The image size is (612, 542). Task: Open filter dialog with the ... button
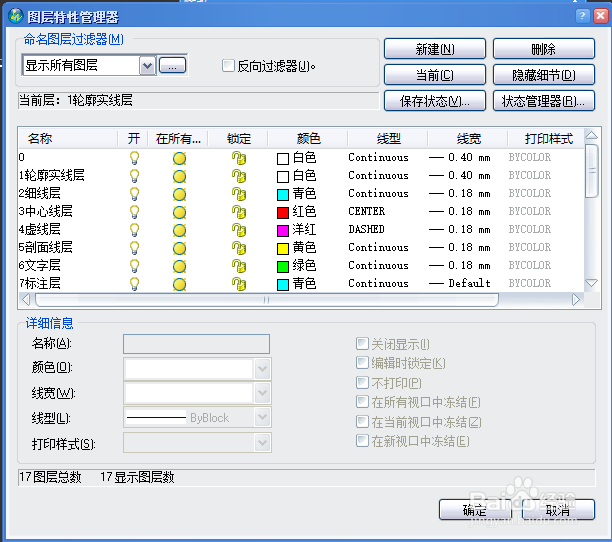[x=173, y=66]
